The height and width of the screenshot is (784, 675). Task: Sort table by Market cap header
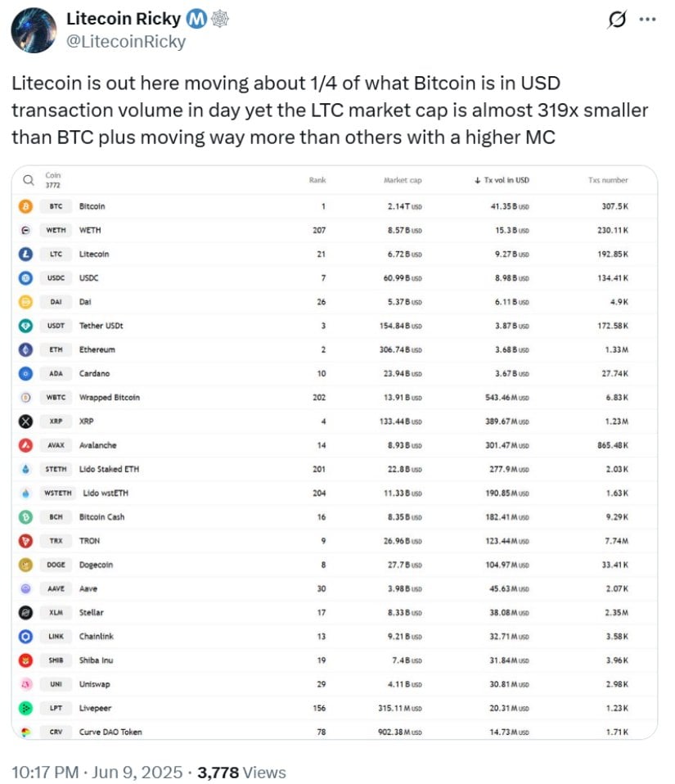pyautogui.click(x=403, y=180)
